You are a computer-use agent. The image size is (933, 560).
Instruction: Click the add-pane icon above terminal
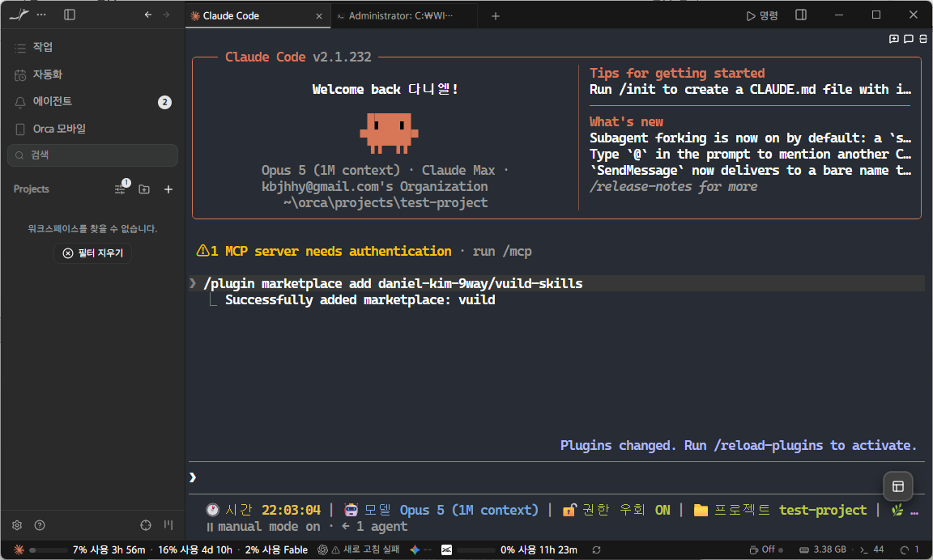tap(894, 39)
